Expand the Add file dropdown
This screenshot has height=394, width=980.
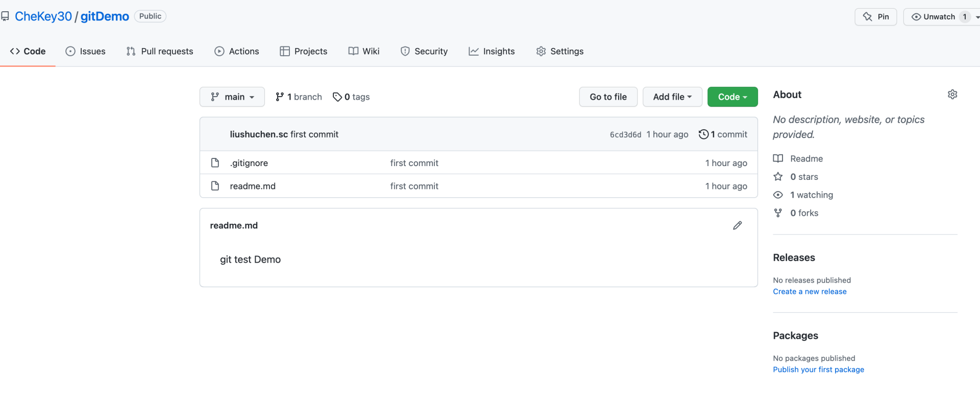click(672, 97)
